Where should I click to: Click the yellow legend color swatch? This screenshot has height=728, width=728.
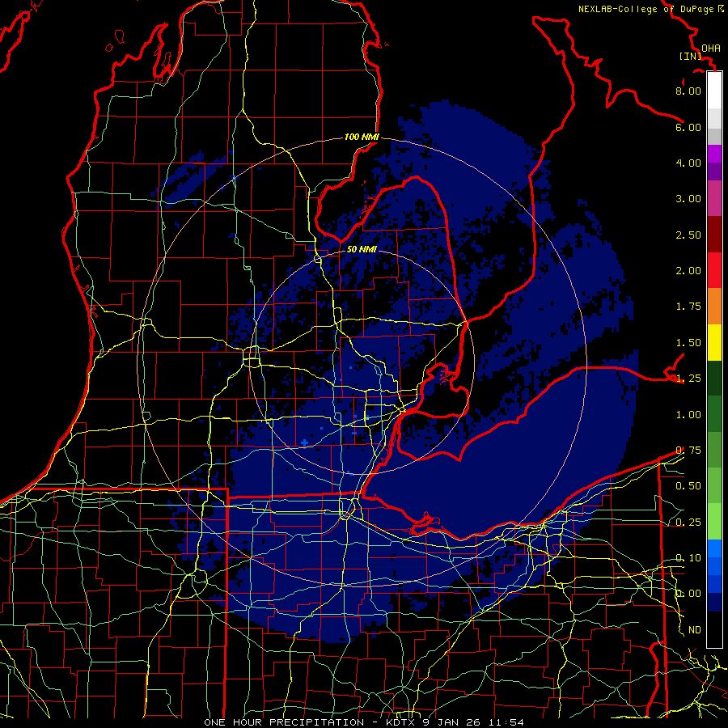coord(714,342)
